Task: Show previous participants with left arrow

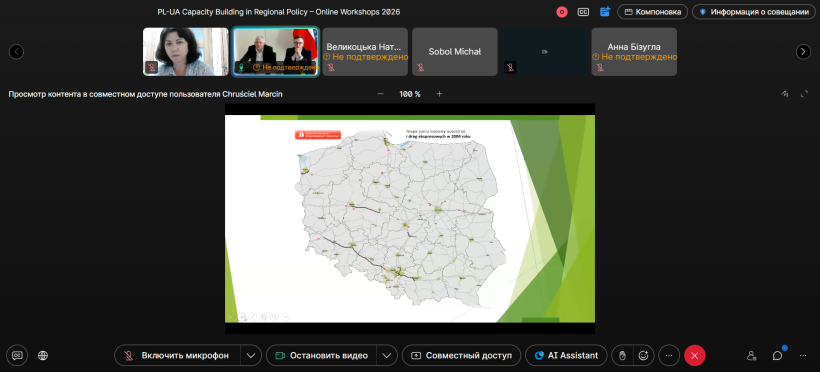Action: coord(17,51)
